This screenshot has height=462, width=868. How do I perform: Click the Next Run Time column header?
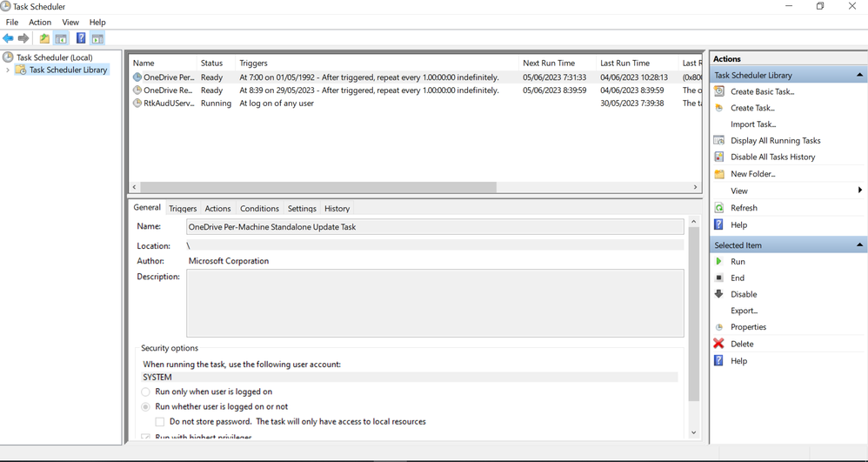point(558,64)
